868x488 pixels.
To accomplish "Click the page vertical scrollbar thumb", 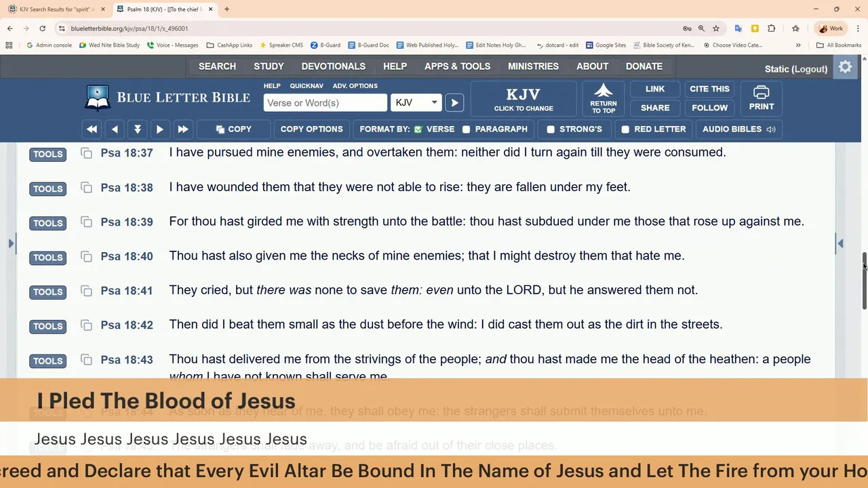I will tap(864, 281).
